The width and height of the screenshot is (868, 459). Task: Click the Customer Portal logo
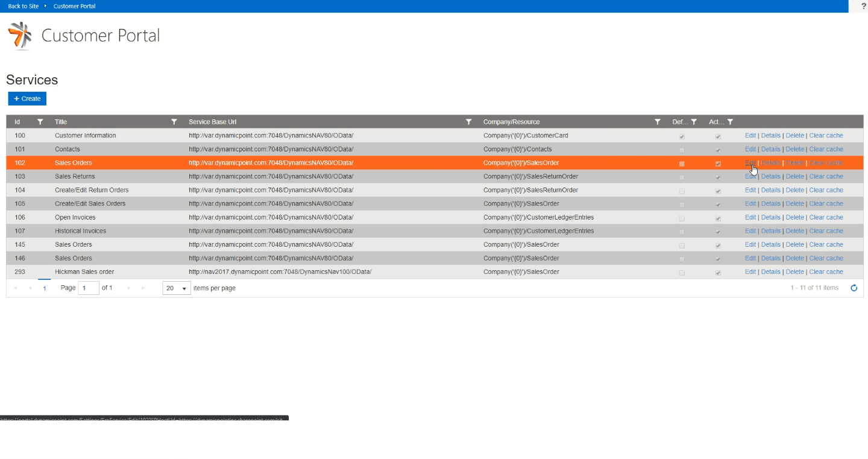point(20,36)
